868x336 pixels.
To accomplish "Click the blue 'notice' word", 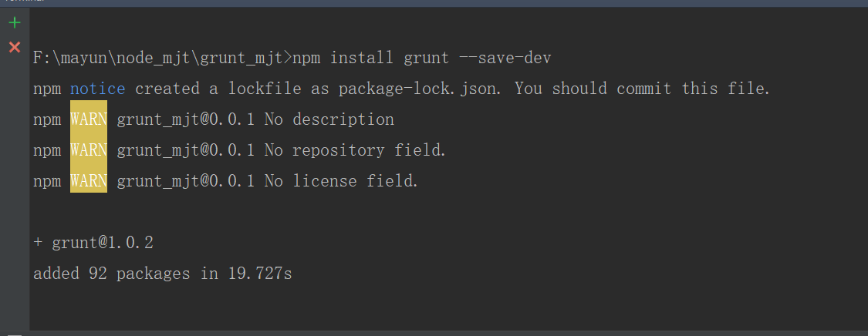I will coord(97,89).
